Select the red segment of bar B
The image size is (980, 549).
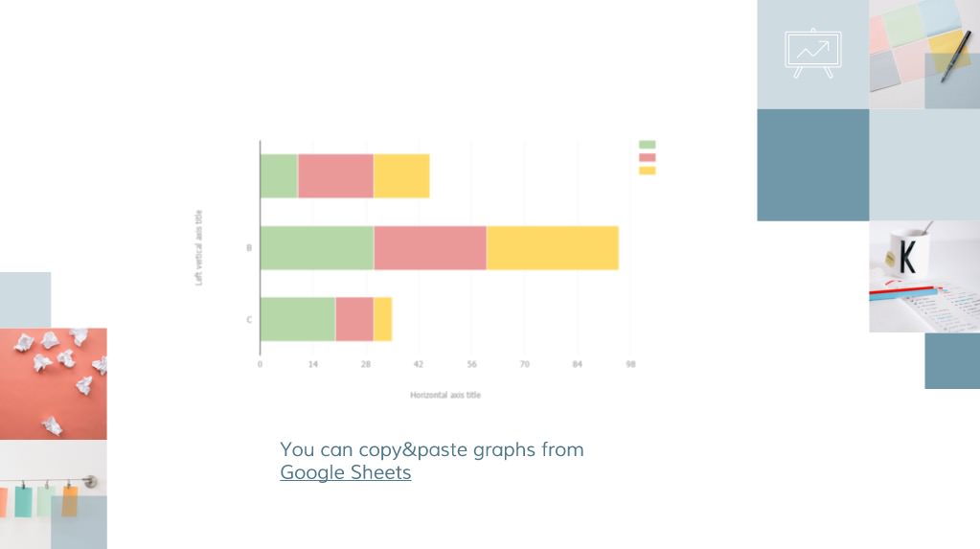(430, 248)
